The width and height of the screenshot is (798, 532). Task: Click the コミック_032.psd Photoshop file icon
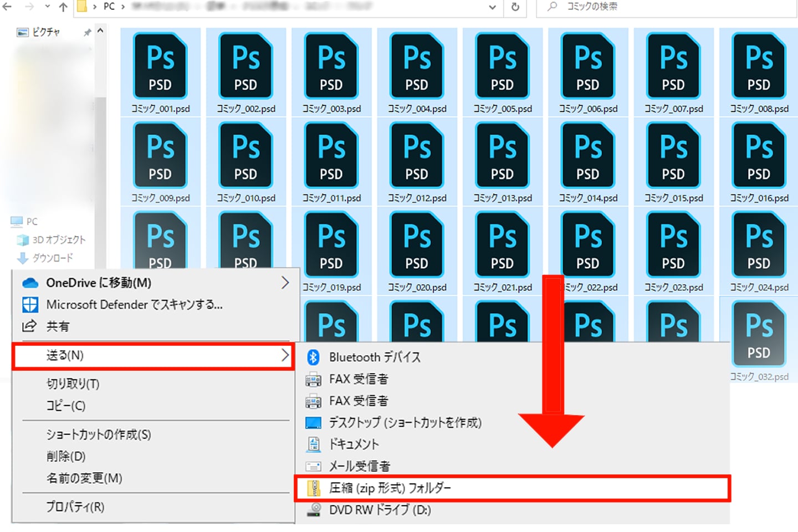coord(759,334)
